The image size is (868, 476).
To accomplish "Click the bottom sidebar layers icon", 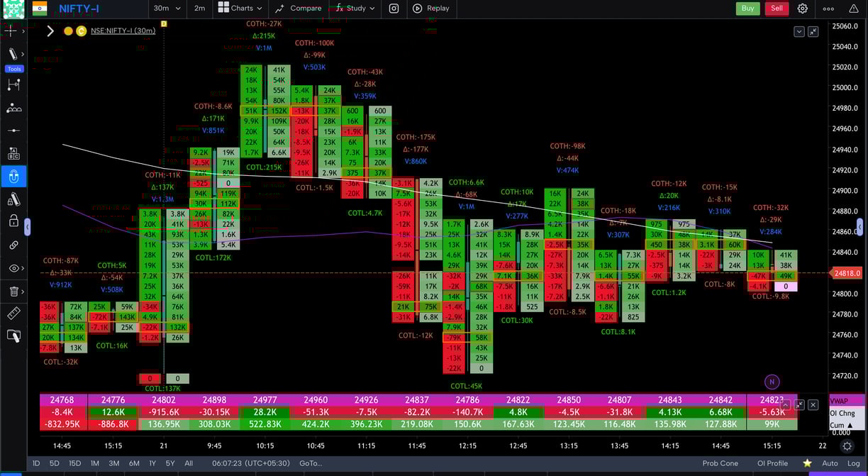I will (x=13, y=336).
